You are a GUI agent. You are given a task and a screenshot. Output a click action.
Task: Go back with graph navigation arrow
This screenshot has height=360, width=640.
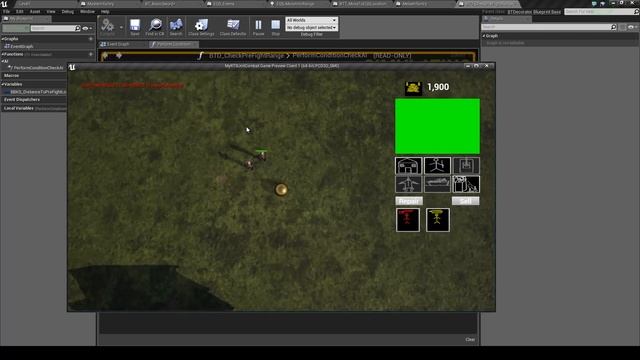[x=105, y=55]
